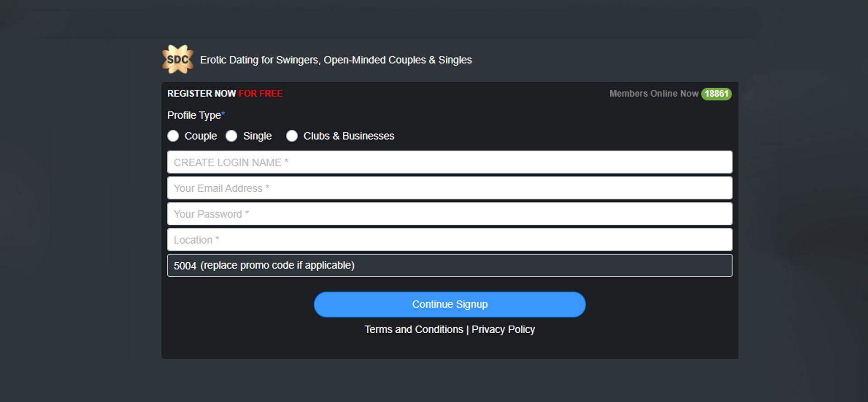Click the green 18861 members online badge

pos(717,94)
